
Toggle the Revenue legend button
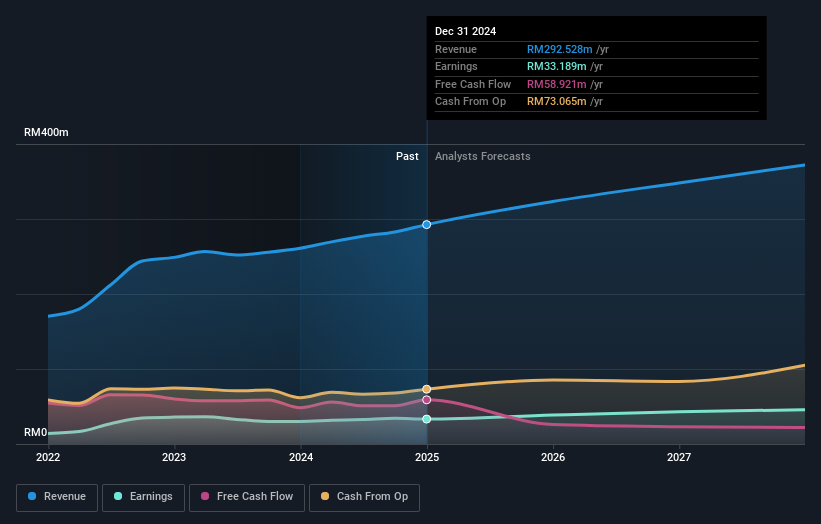57,497
